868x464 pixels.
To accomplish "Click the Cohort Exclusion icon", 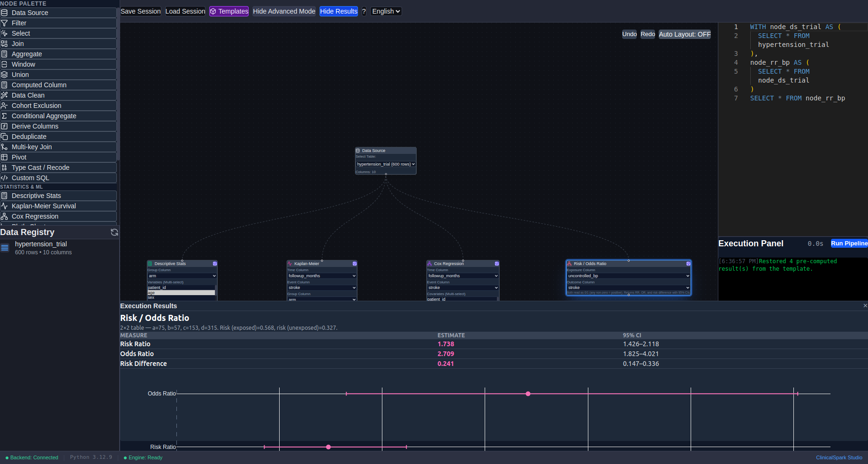I will [x=4, y=106].
